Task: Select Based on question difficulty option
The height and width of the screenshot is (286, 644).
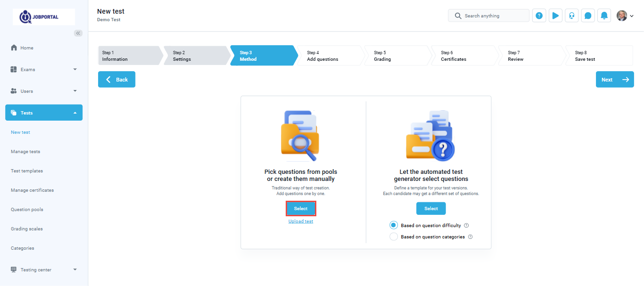Action: 394,225
